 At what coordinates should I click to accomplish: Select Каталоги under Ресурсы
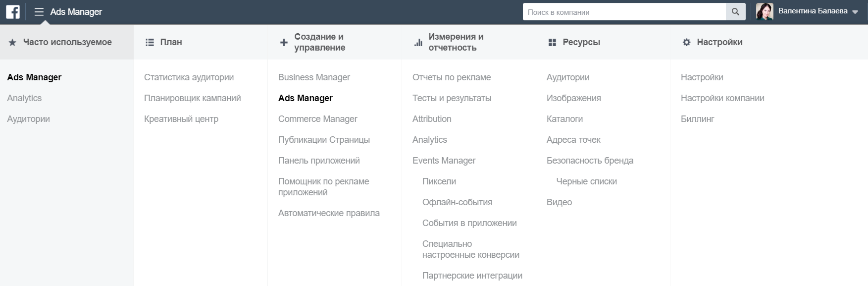tap(564, 119)
